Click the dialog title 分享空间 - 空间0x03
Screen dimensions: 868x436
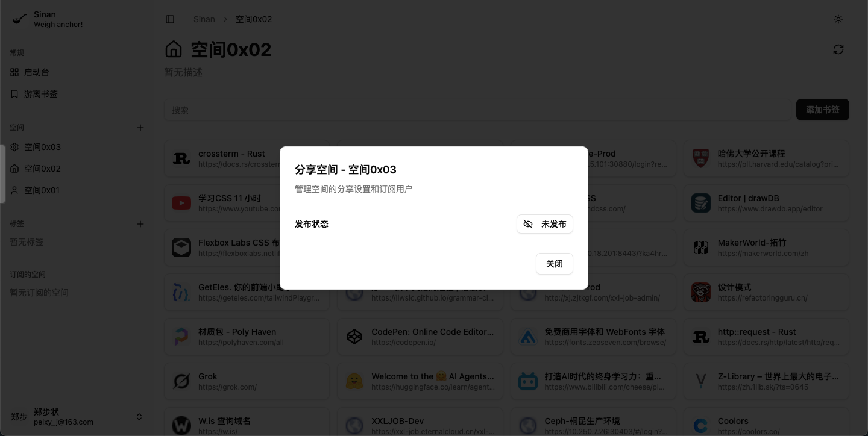point(345,169)
